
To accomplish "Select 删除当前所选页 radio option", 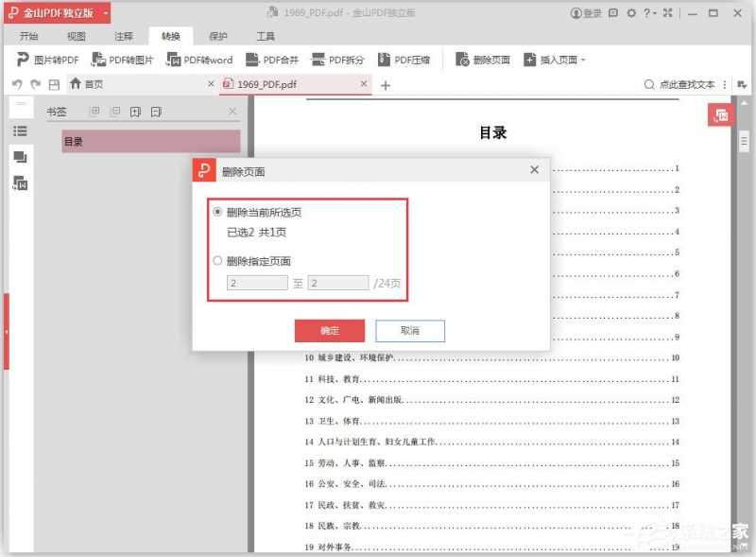I will tap(217, 211).
